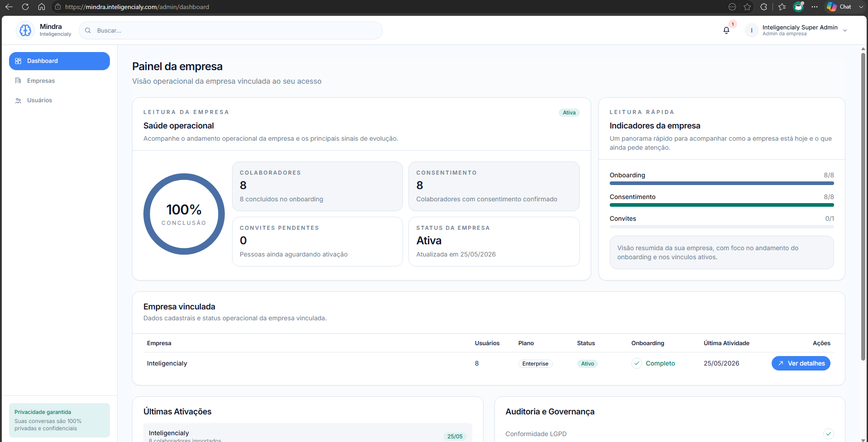The height and width of the screenshot is (442, 868).
Task: Open the browser extensions puzzle icon
Action: 764,7
